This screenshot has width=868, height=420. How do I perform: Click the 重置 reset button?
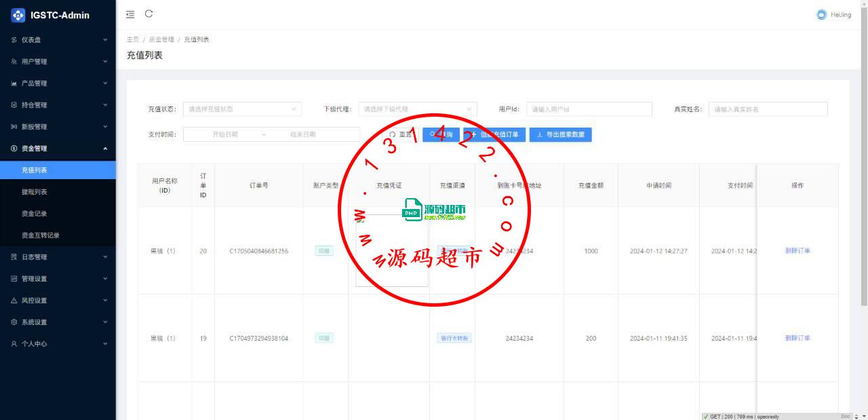(401, 134)
